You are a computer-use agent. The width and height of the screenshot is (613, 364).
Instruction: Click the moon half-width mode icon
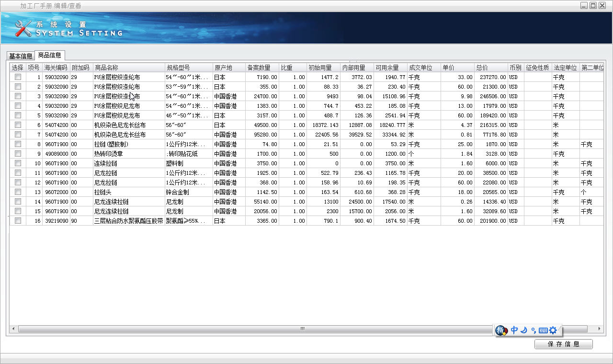[524, 330]
